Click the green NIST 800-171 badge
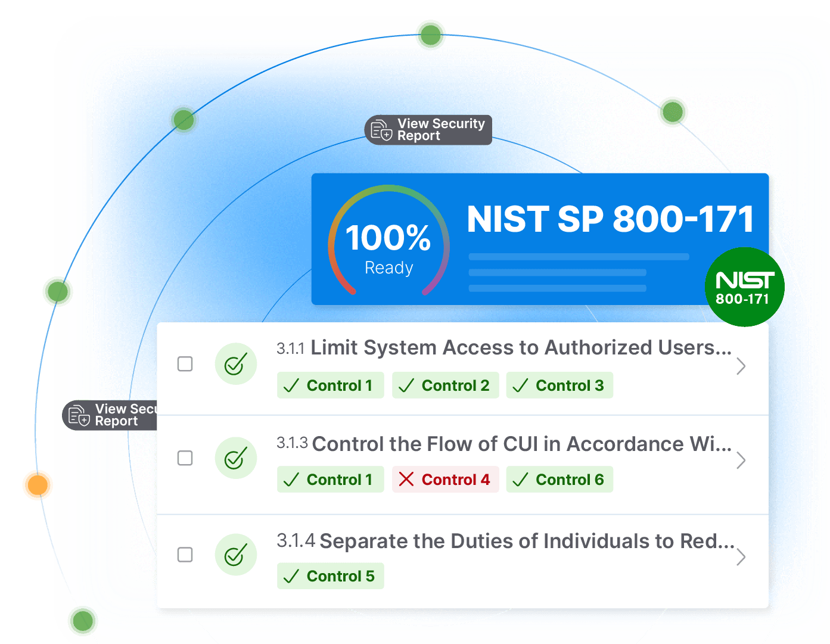The image size is (830, 644). click(x=744, y=287)
